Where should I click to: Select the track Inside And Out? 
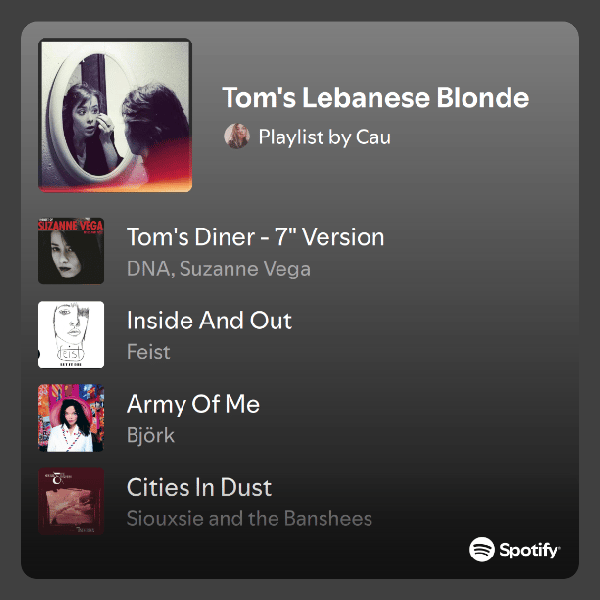tap(209, 320)
